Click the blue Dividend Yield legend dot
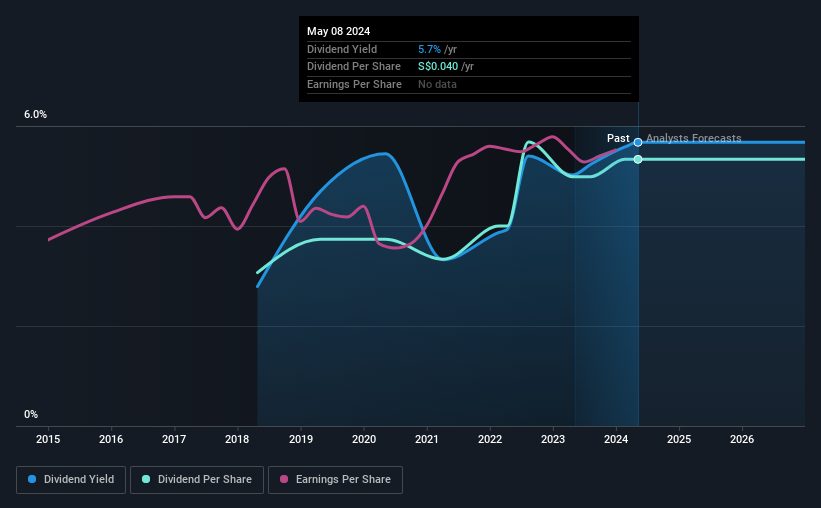The height and width of the screenshot is (508, 821). pyautogui.click(x=32, y=479)
